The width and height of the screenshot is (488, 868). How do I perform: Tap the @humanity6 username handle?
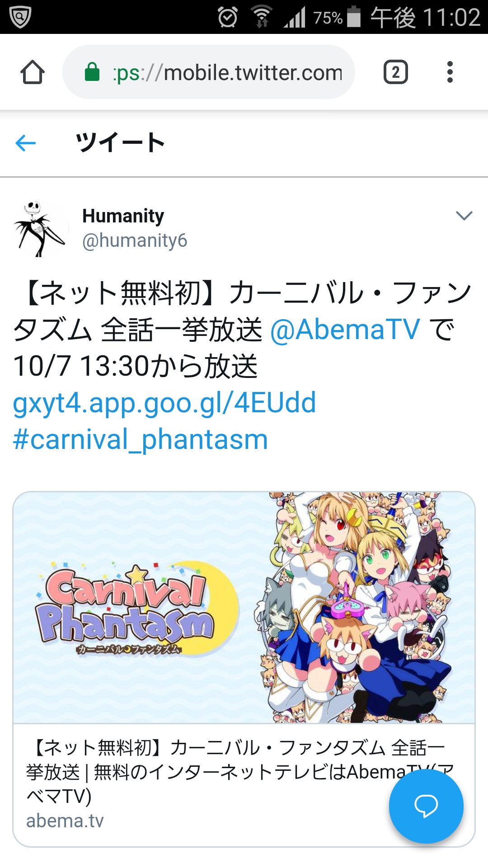click(x=135, y=241)
